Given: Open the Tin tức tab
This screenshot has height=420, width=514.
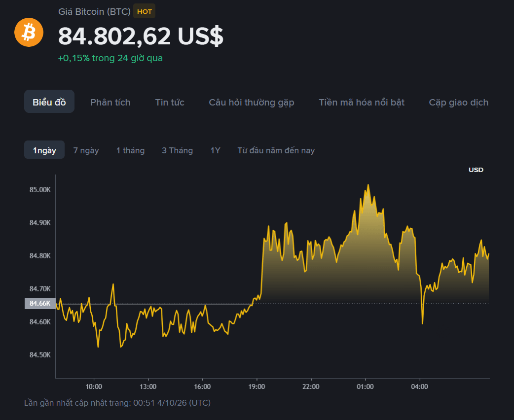Looking at the screenshot, I should point(170,102).
